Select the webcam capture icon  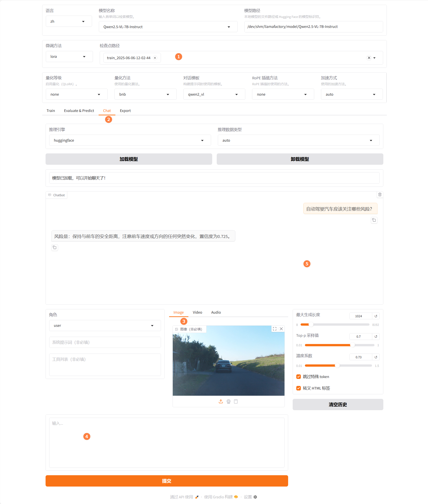tap(228, 401)
